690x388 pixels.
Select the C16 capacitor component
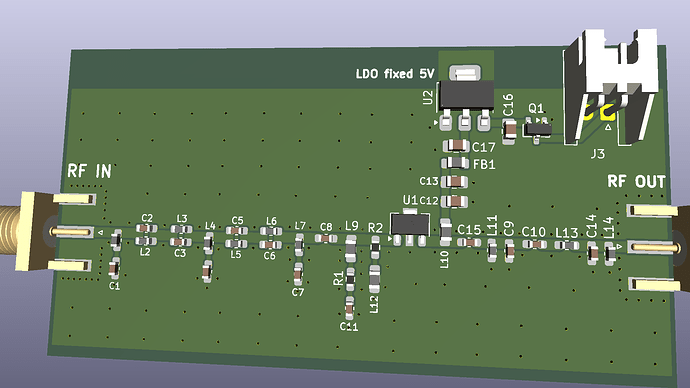click(510, 131)
